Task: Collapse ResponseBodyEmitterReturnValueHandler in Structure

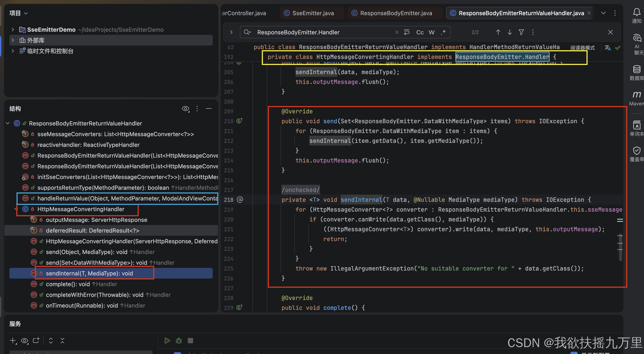Action: pyautogui.click(x=8, y=123)
